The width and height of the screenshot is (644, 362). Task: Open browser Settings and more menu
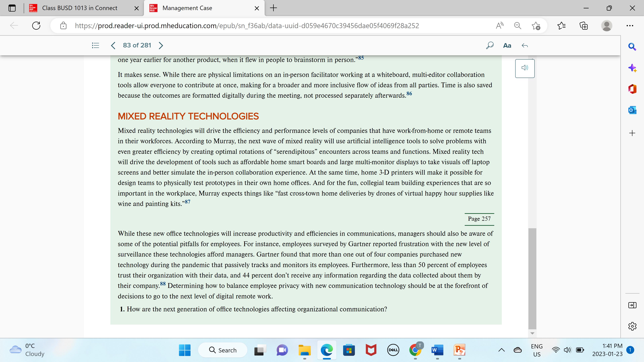630,25
